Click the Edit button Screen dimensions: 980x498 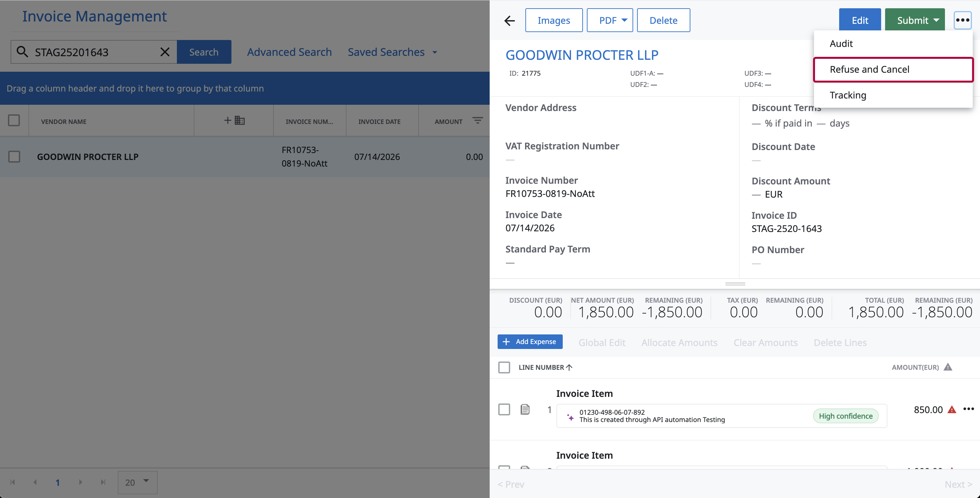pyautogui.click(x=860, y=20)
